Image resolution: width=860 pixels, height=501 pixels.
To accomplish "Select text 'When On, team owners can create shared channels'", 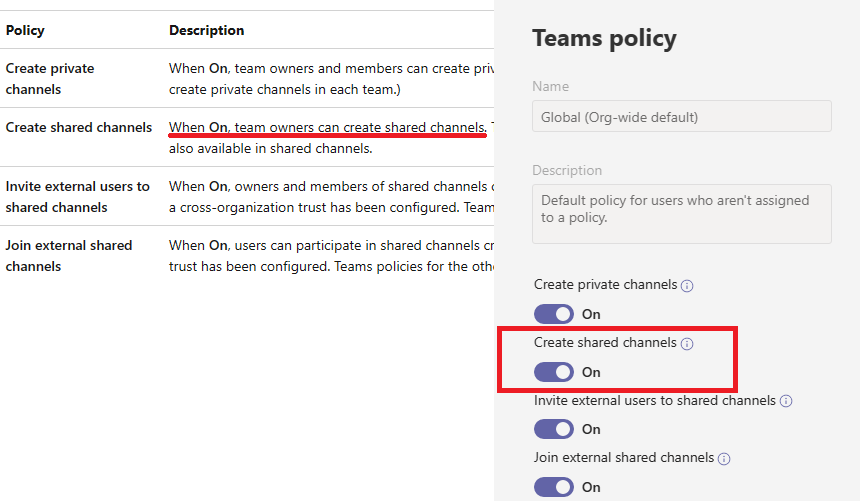I will (x=327, y=127).
